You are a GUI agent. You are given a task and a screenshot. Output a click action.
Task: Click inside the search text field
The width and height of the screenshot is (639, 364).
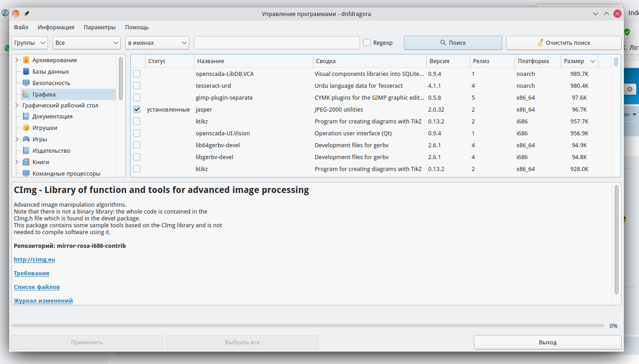click(277, 43)
